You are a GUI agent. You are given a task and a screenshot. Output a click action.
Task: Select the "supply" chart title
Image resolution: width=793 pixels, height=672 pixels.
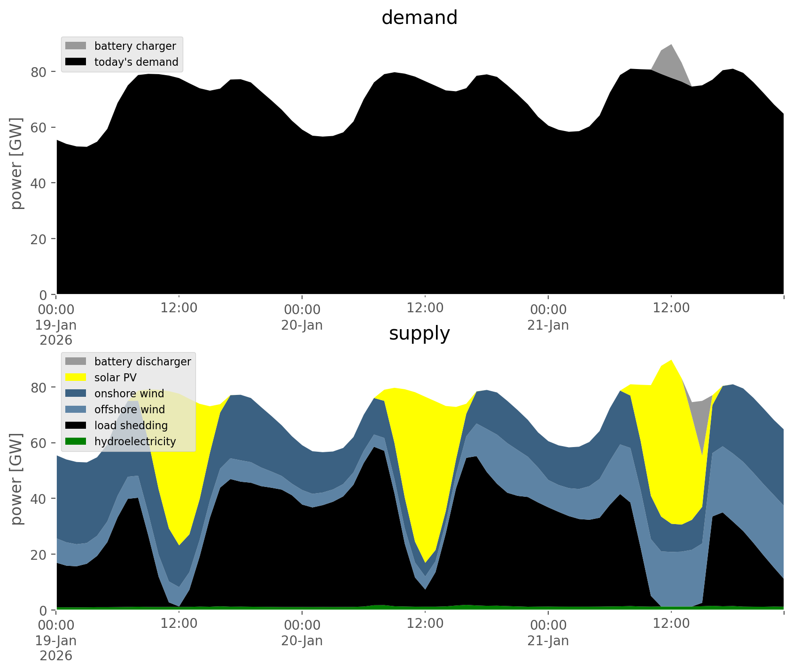coord(419,333)
